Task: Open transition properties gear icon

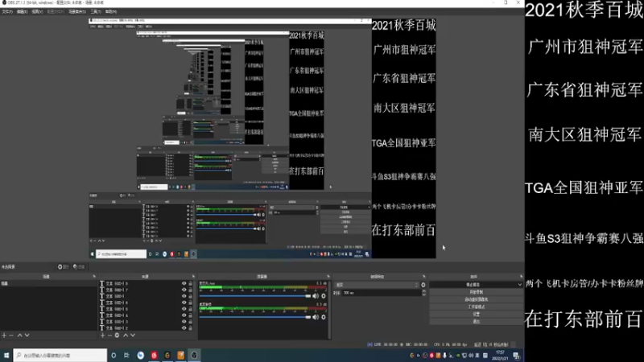Action: (423, 285)
